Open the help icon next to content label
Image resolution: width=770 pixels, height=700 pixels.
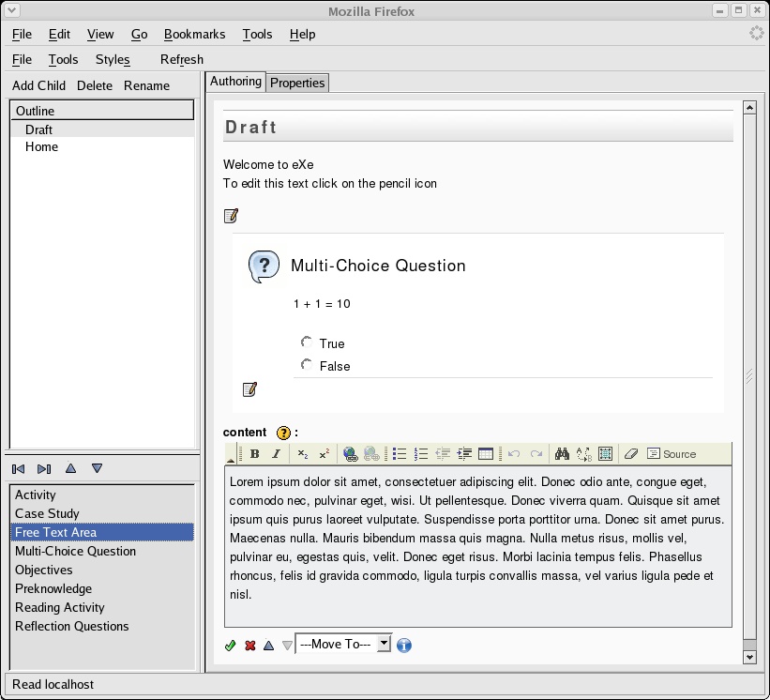[283, 433]
